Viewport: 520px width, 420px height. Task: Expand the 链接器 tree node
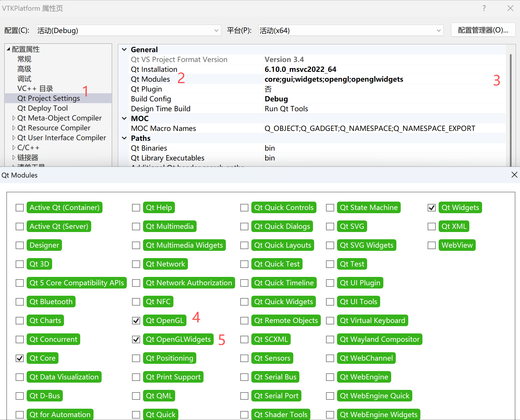[14, 158]
